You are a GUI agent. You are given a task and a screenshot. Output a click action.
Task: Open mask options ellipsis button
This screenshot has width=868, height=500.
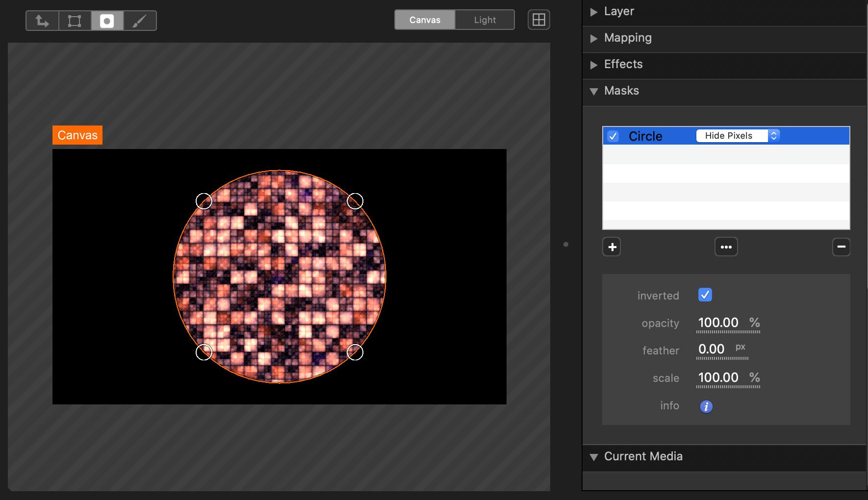[726, 247]
